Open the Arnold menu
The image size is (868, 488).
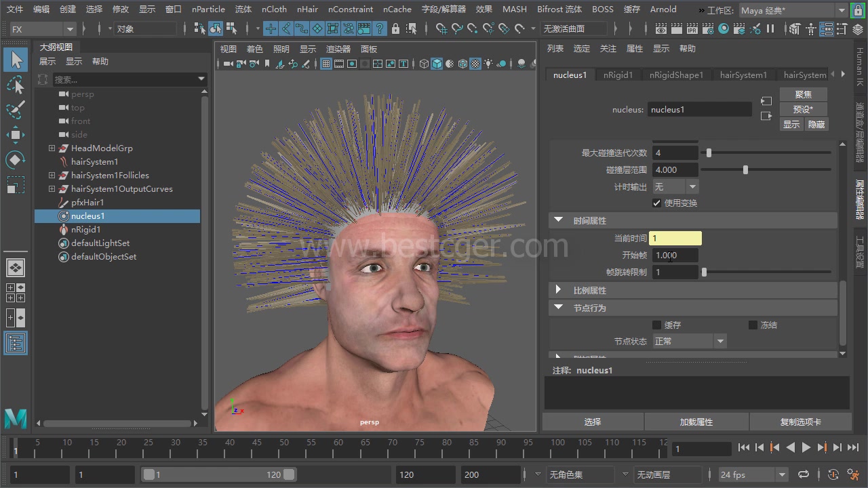click(663, 9)
